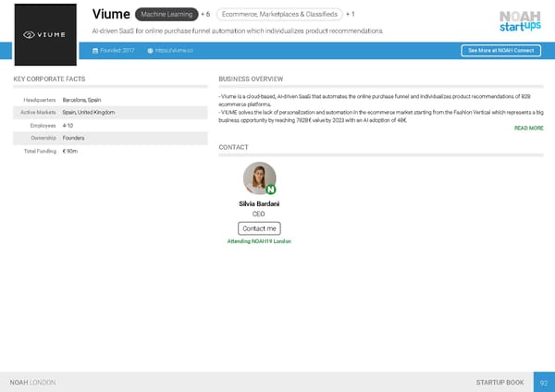Image resolution: width=555 pixels, height=392 pixels.
Task: Expand the +1 additional category
Action: pos(351,15)
